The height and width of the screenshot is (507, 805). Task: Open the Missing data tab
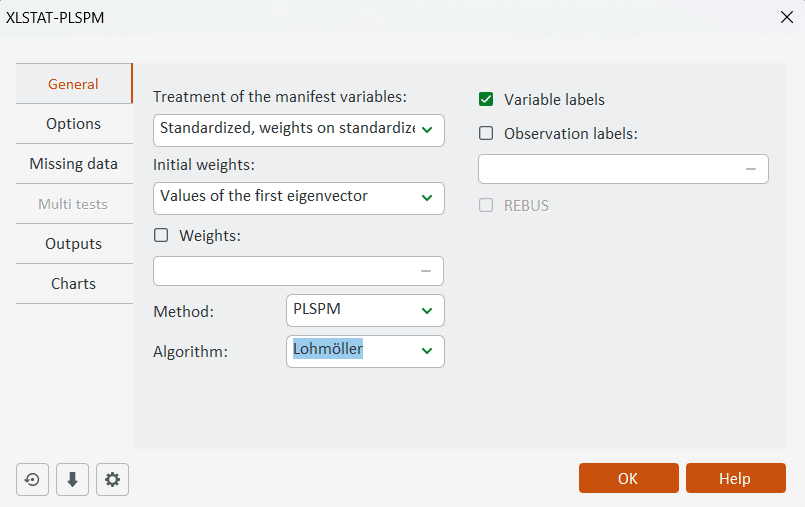point(73,164)
